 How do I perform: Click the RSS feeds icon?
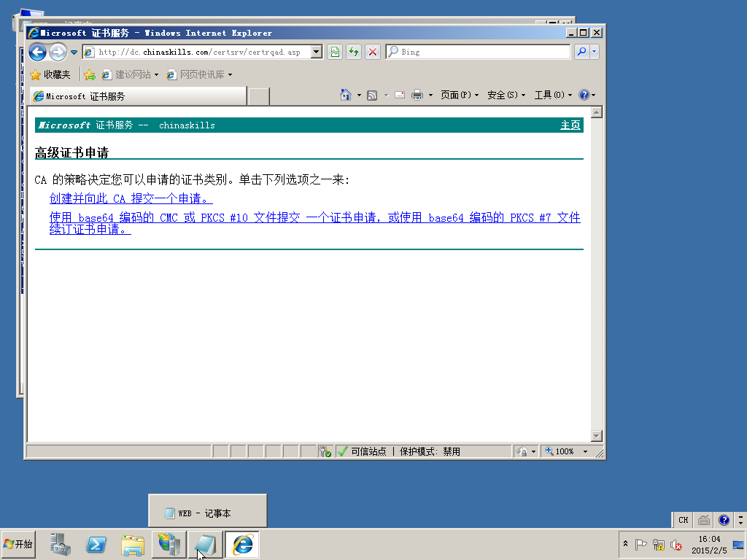pos(372,96)
